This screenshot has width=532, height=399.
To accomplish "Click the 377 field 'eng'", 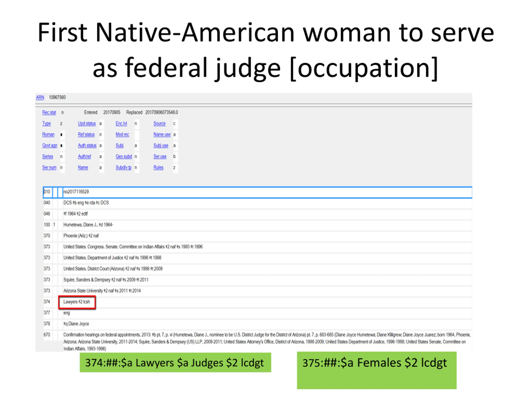I will click(267, 313).
